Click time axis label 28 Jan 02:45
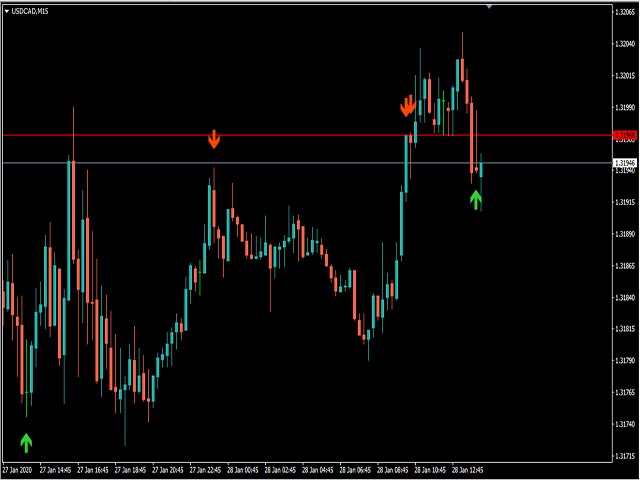640x480 pixels. coord(280,470)
